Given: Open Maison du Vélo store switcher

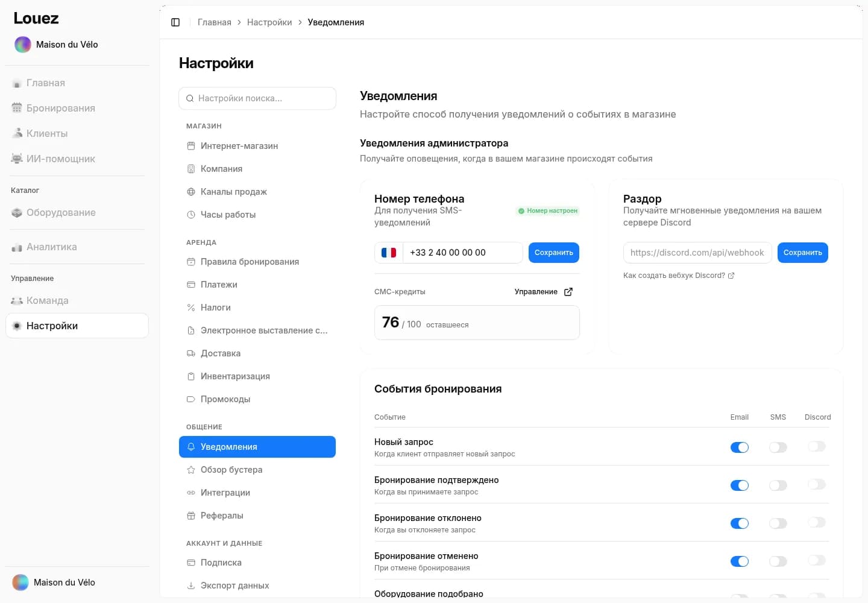Looking at the screenshot, I should 56,45.
